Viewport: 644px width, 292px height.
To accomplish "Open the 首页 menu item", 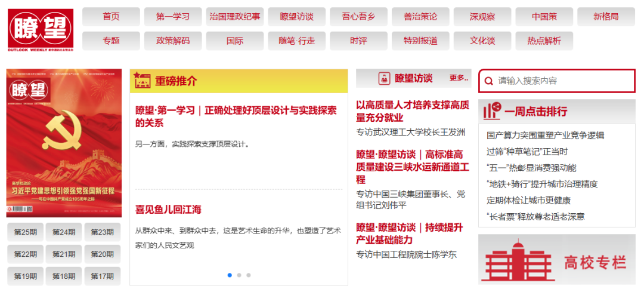I will 111,17.
